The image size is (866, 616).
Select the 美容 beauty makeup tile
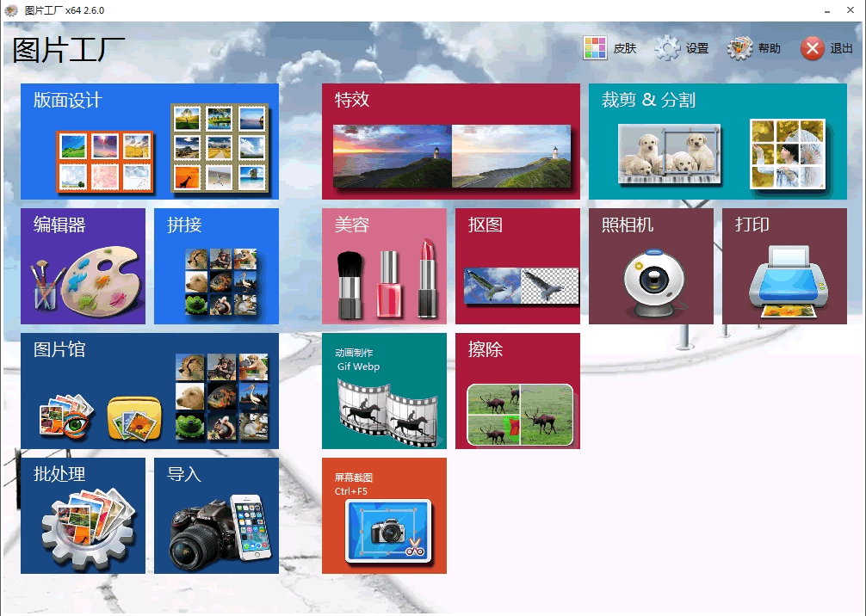[384, 266]
